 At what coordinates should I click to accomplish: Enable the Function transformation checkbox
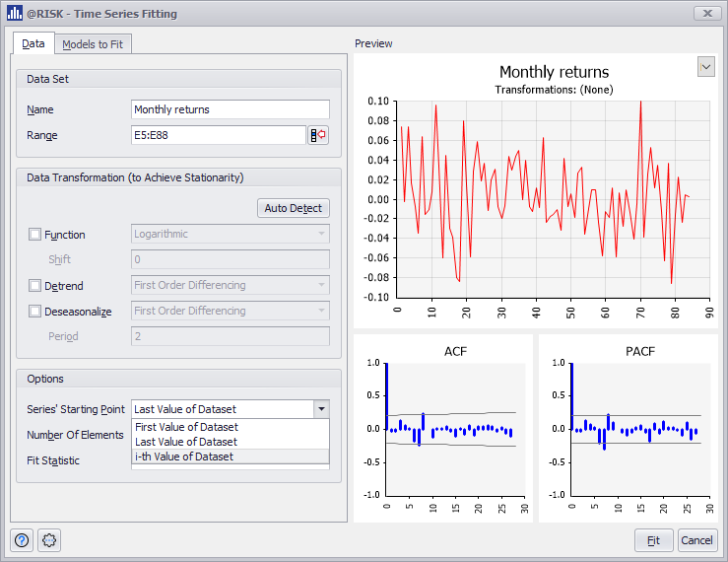point(35,235)
